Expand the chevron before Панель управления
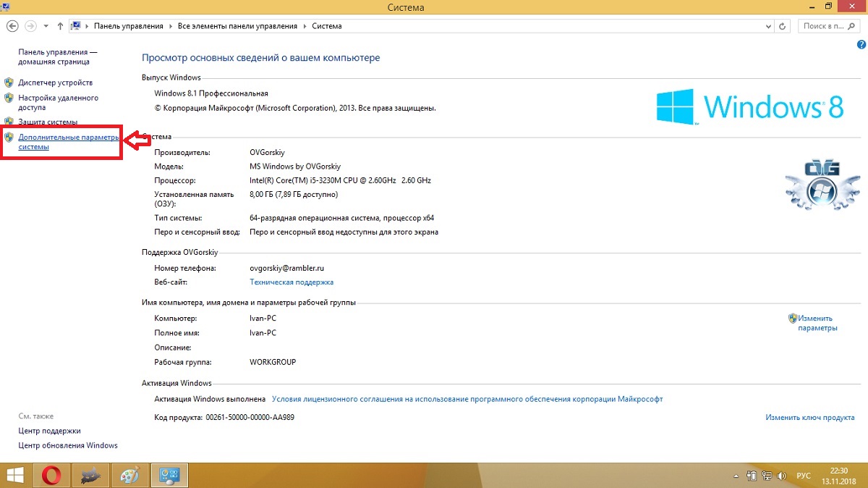868x488 pixels. [x=87, y=26]
